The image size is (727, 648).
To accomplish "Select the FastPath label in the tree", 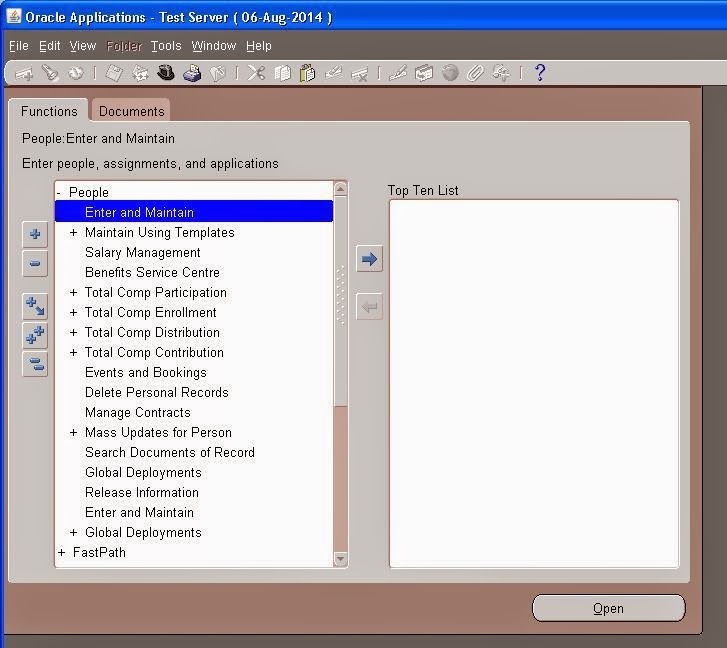I will click(99, 553).
